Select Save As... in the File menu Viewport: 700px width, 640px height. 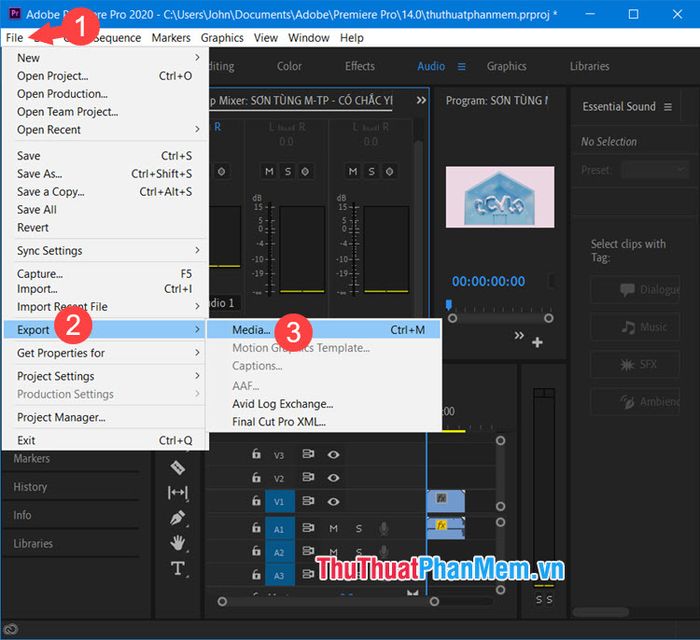click(106, 174)
